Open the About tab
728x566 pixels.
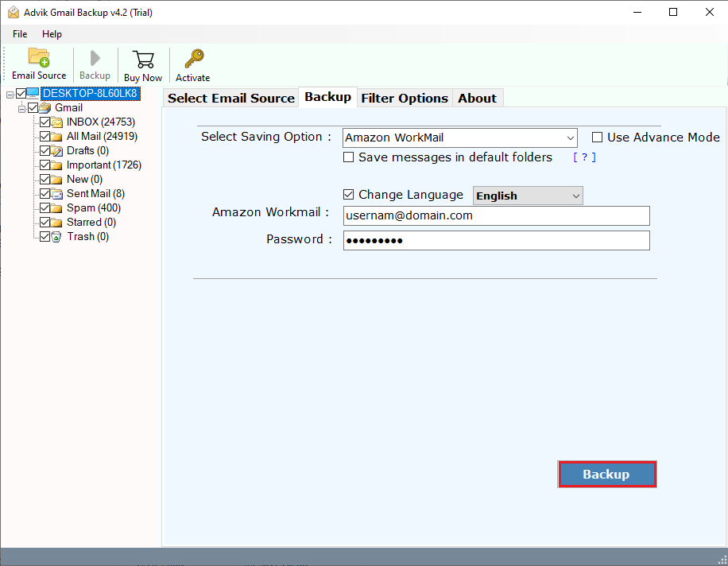pos(478,98)
